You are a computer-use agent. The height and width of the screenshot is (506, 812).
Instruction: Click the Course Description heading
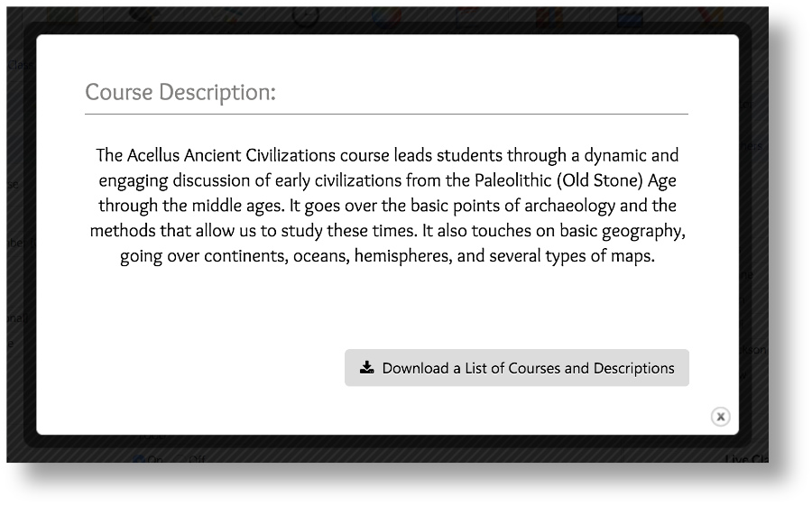pos(180,92)
